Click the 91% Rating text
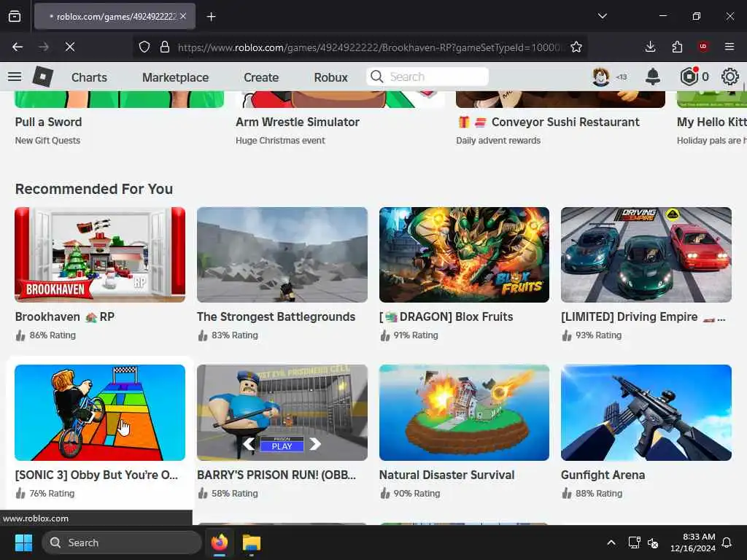Image resolution: width=747 pixels, height=560 pixels. point(415,335)
